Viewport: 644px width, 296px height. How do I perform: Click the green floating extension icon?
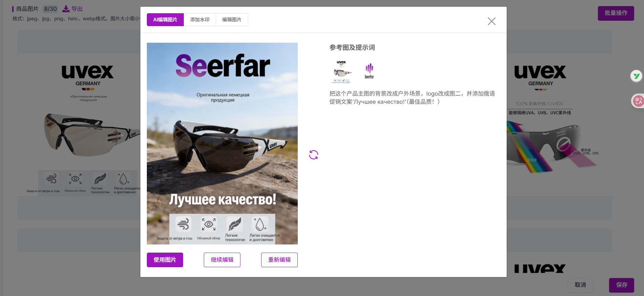tap(637, 76)
